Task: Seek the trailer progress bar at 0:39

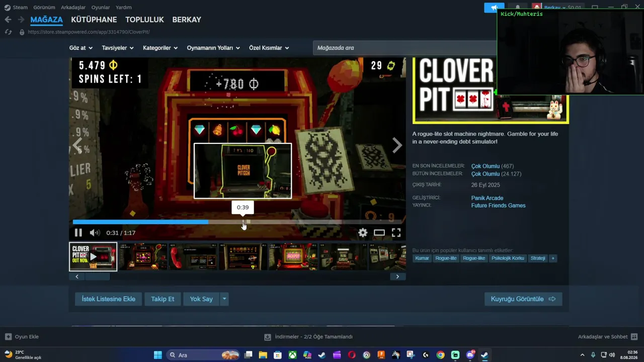Action: tap(243, 222)
